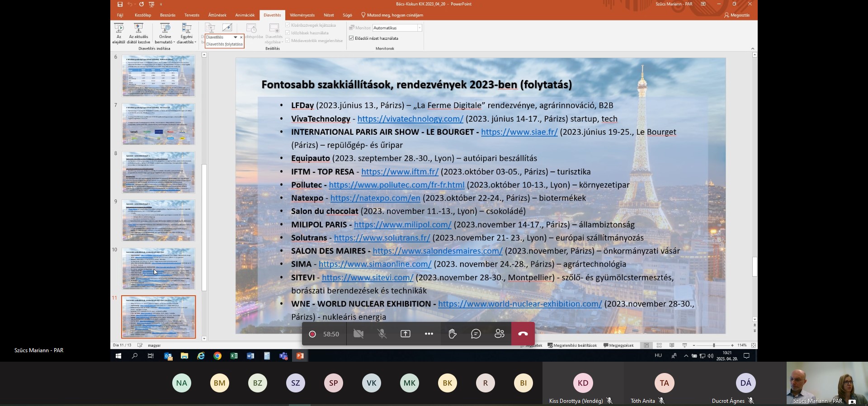Select slide 8 thumbnail
Viewport: 868px width, 406px height.
tap(158, 172)
